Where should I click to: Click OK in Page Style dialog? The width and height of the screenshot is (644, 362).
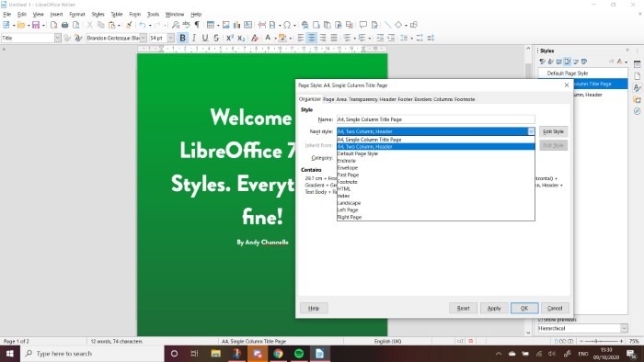524,309
